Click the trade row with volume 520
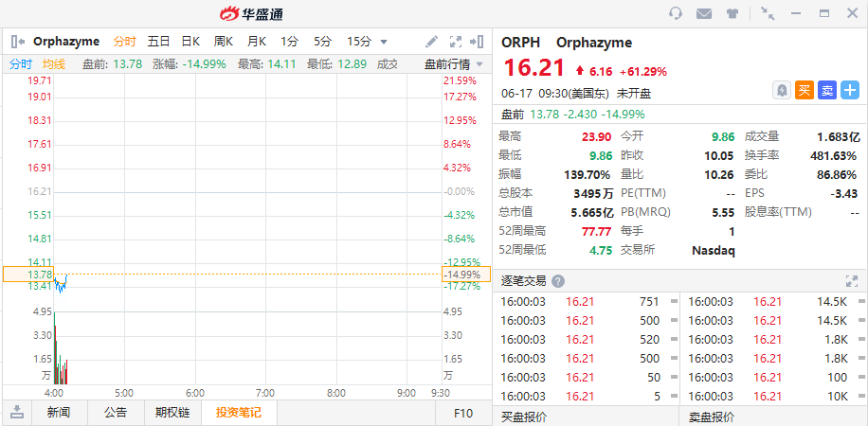Screen dimensions: 868x426 tap(588, 339)
